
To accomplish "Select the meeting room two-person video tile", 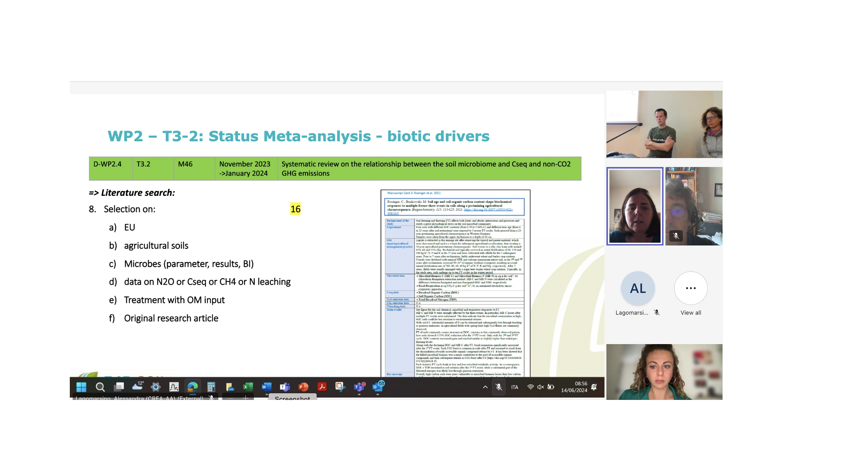I will point(664,124).
